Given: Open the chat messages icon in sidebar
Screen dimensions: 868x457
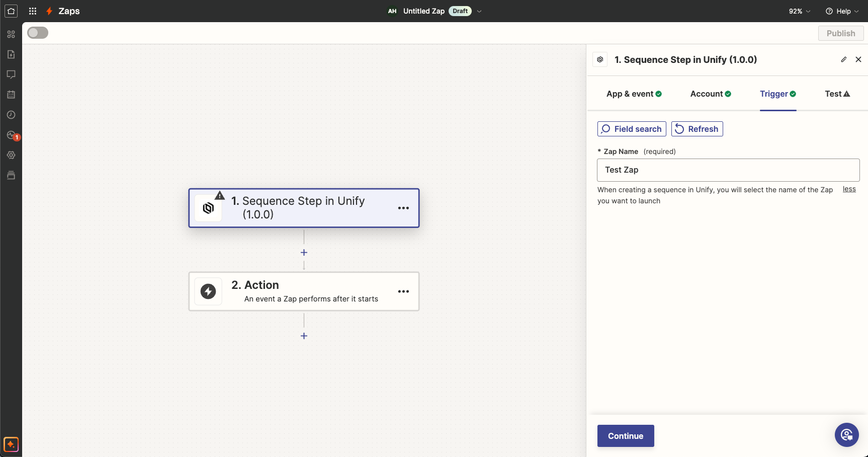Looking at the screenshot, I should [11, 74].
